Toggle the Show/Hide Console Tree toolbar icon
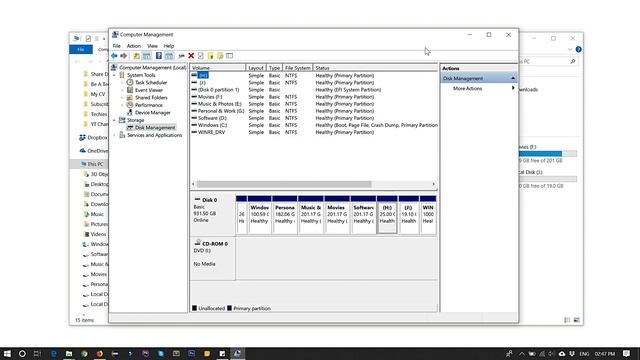 pyautogui.click(x=147, y=56)
